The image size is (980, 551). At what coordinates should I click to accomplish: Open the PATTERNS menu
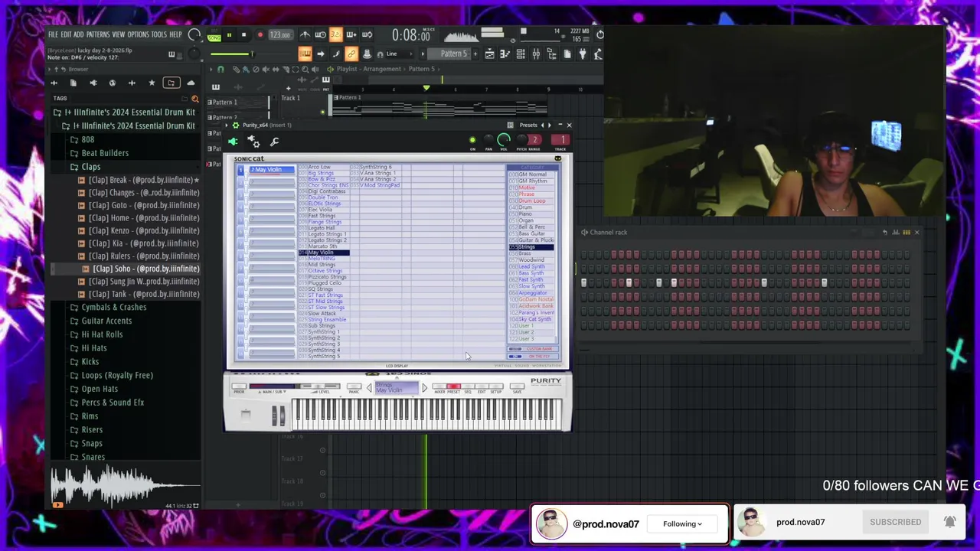point(98,34)
